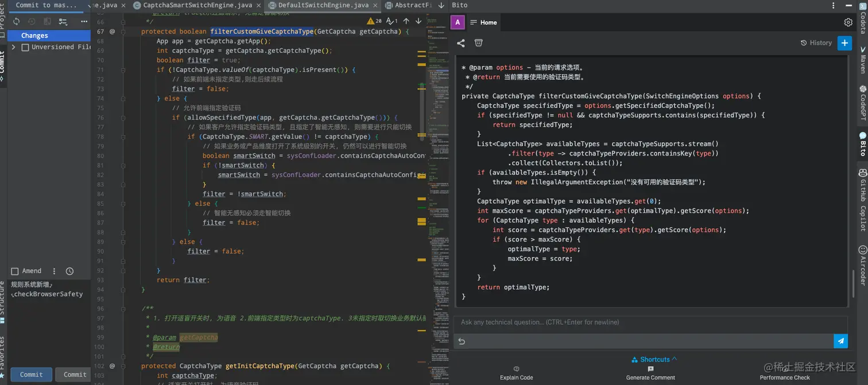Open the Commit to master tab dropdown arrow
This screenshot has height=385, width=868.
click(x=90, y=5)
